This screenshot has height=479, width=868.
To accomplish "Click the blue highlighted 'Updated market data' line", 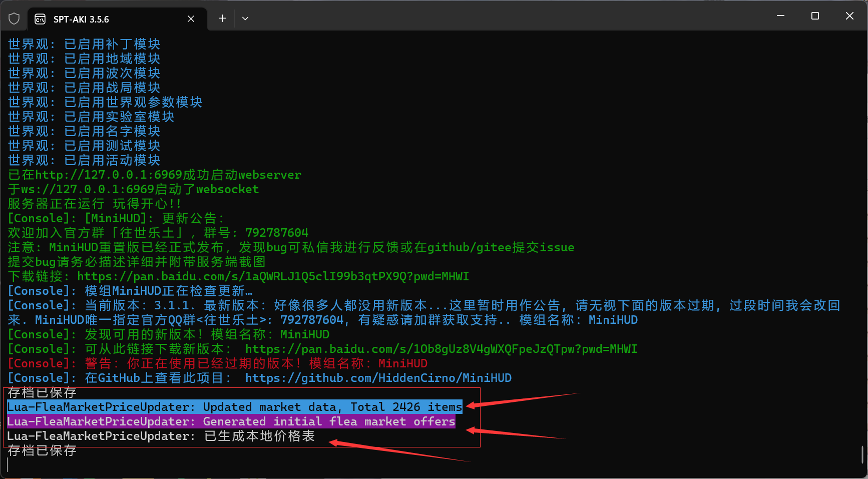I will coord(234,407).
